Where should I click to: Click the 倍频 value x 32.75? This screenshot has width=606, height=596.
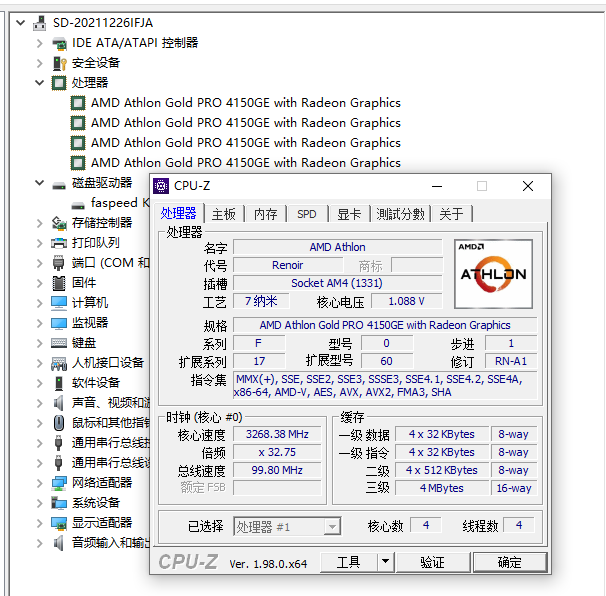[277, 452]
